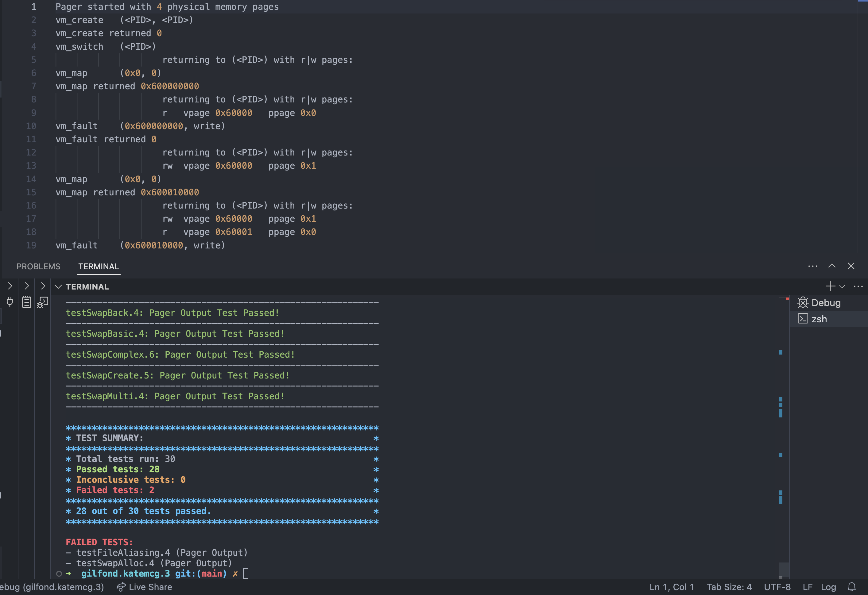
Task: Click 'vm_map returned 0x600010000' line
Action: [127, 192]
